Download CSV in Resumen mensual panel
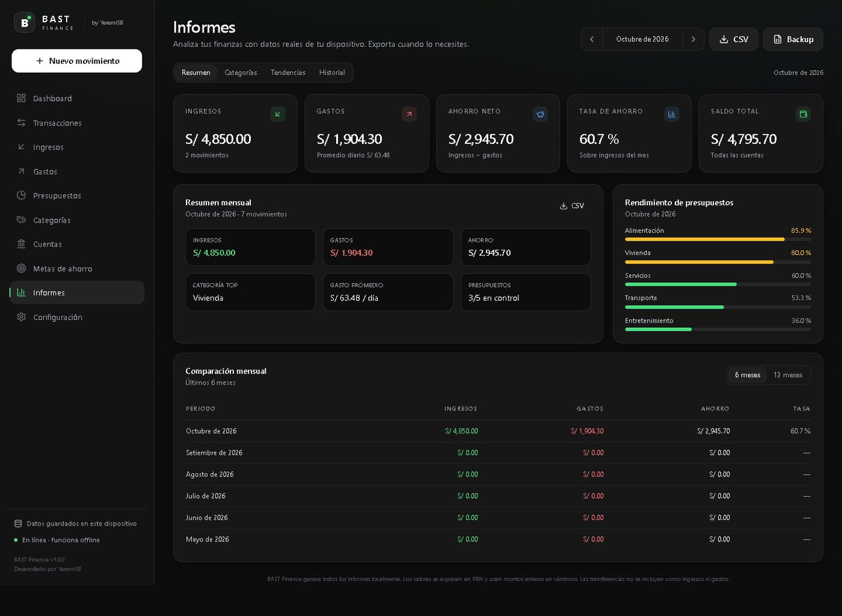This screenshot has width=842, height=616. coord(572,206)
